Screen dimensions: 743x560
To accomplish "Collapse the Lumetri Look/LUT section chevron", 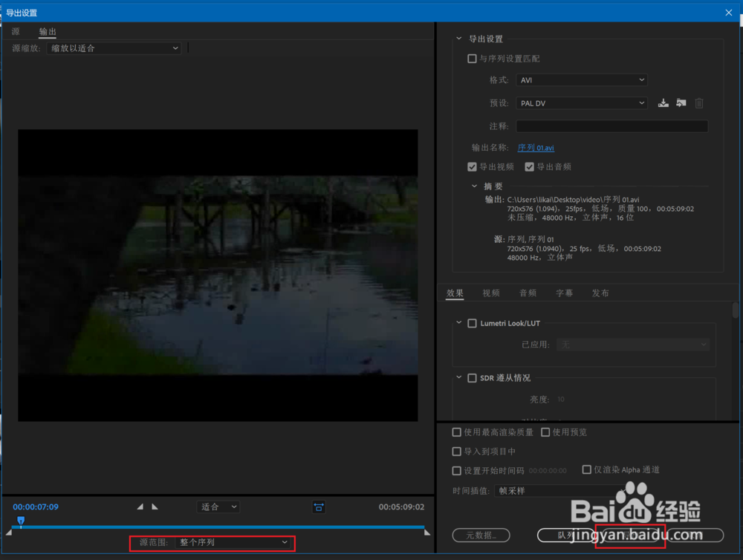I will pyautogui.click(x=458, y=322).
